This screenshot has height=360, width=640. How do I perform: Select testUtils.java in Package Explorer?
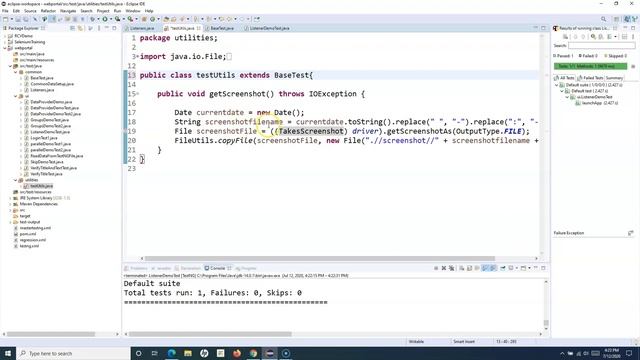[x=41, y=186]
